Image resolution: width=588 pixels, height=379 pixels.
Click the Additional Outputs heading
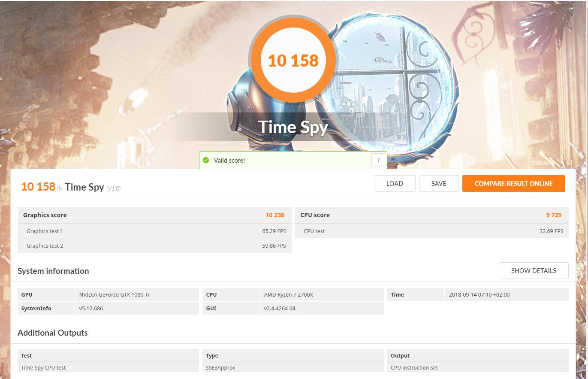53,333
